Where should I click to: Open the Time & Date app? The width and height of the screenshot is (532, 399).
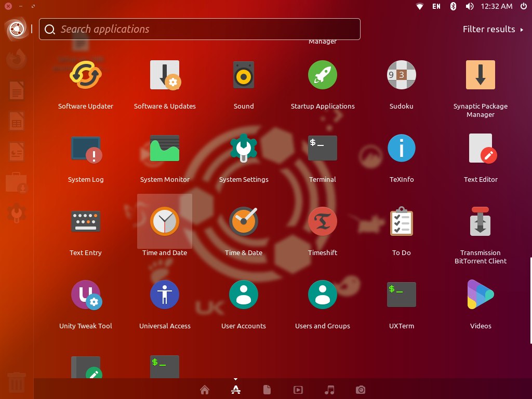244,221
